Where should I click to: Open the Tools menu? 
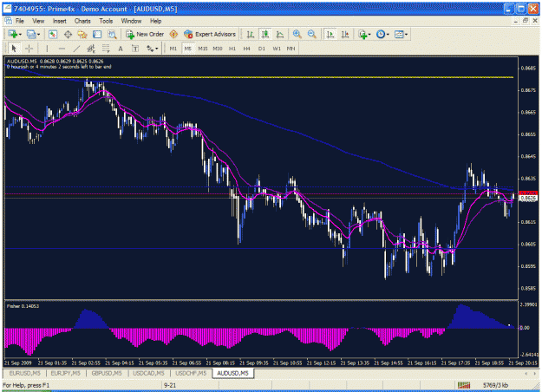(x=106, y=21)
